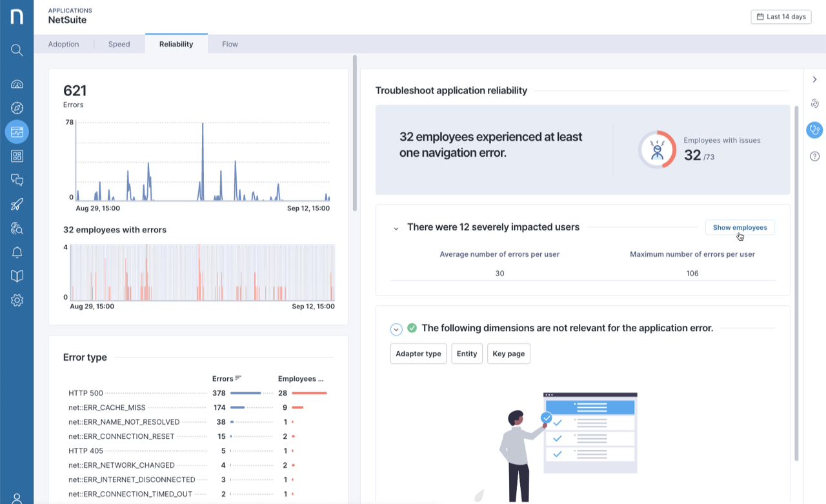This screenshot has width=826, height=504.
Task: Click the search magnifier icon in sidebar
Action: pyautogui.click(x=17, y=50)
